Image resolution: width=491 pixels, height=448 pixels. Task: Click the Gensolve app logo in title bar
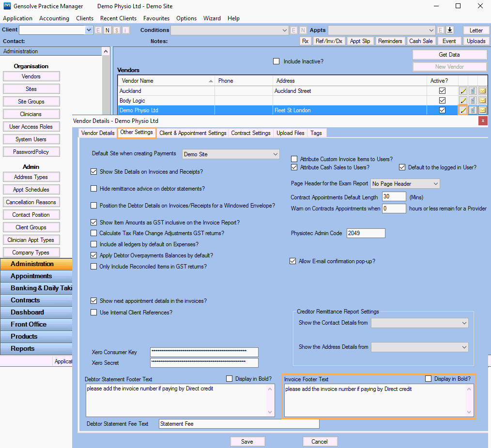tap(7, 6)
